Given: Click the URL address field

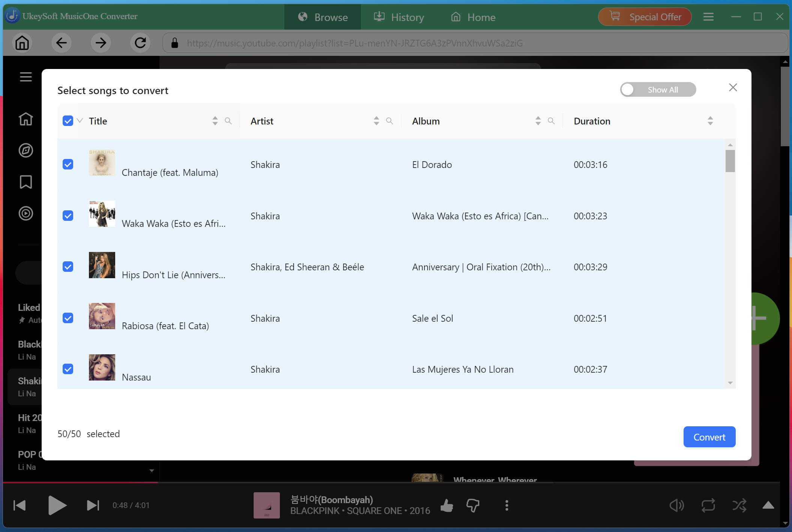Looking at the screenshot, I should 475,43.
